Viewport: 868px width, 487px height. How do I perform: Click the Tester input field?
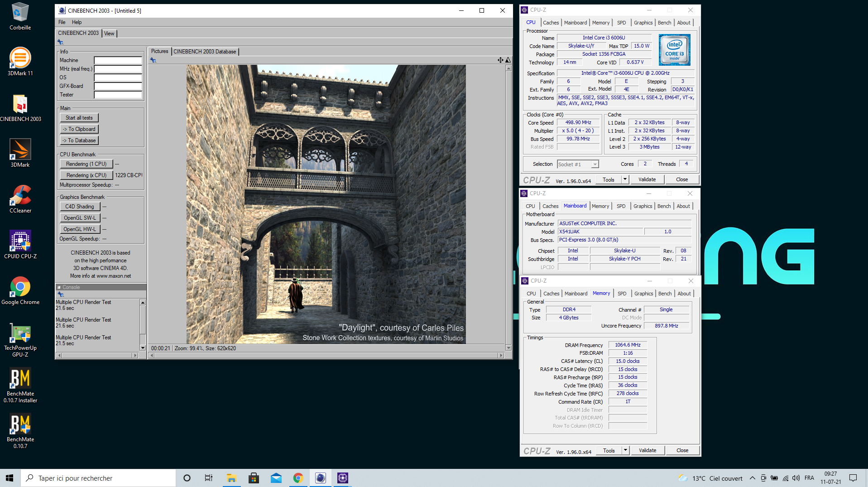click(x=118, y=95)
